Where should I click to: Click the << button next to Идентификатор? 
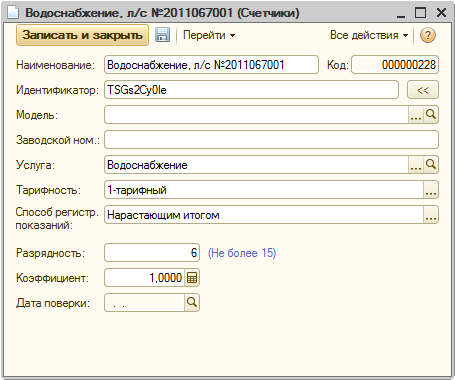coord(423,90)
